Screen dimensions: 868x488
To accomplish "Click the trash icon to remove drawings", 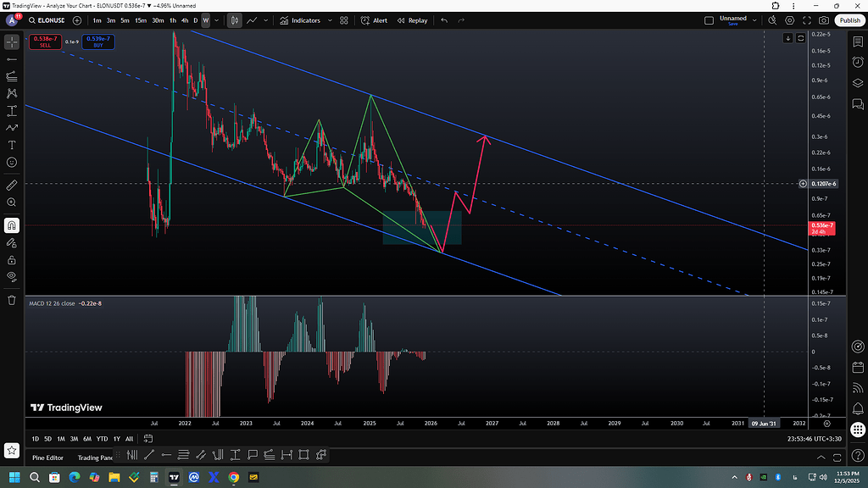I will (12, 300).
